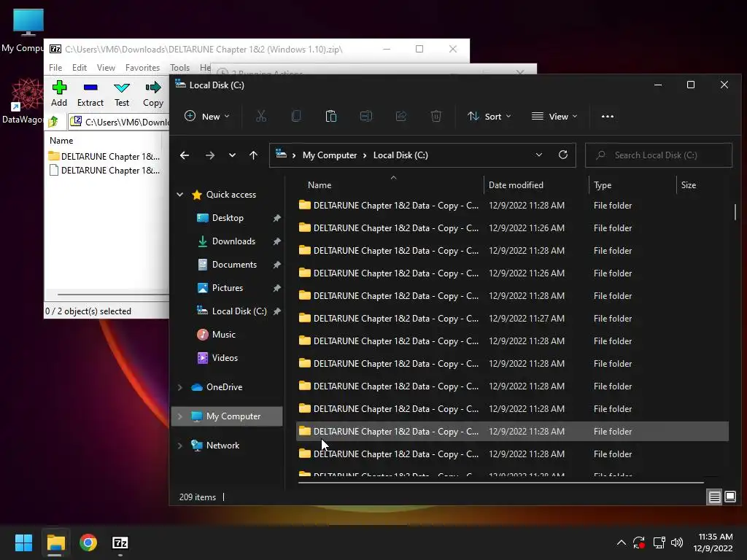Click the Delete trash icon in Explorer toolbar
This screenshot has height=560, width=747.
[x=436, y=116]
